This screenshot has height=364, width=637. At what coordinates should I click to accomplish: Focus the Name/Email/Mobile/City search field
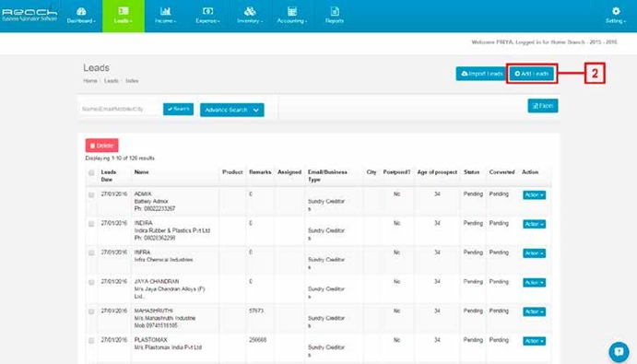(120, 109)
